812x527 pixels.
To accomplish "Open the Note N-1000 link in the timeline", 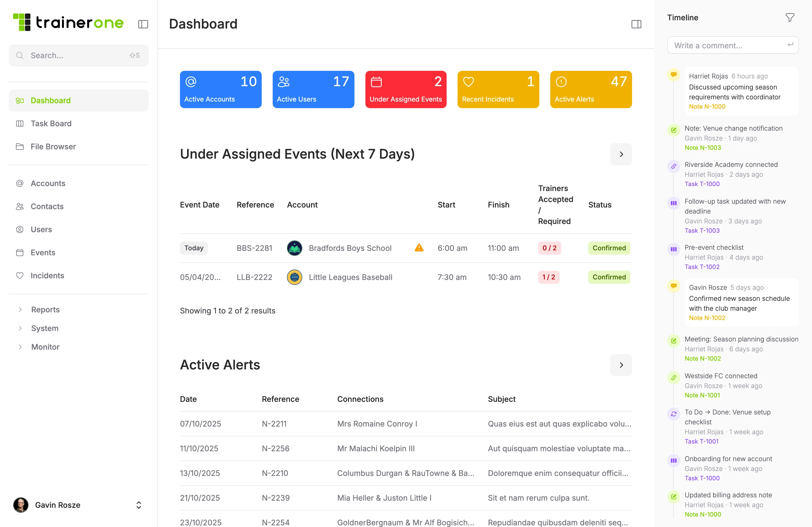I will (x=707, y=106).
